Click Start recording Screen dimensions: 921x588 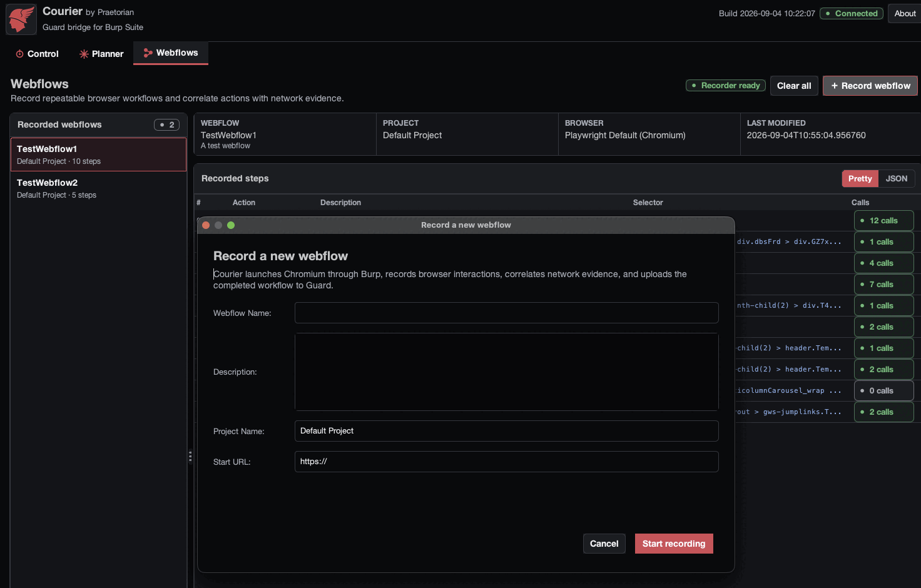(x=674, y=544)
